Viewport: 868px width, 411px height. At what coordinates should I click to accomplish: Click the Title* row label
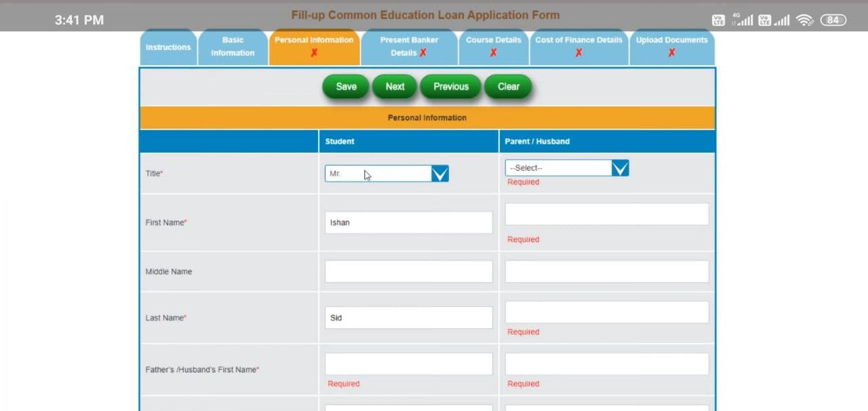(154, 174)
